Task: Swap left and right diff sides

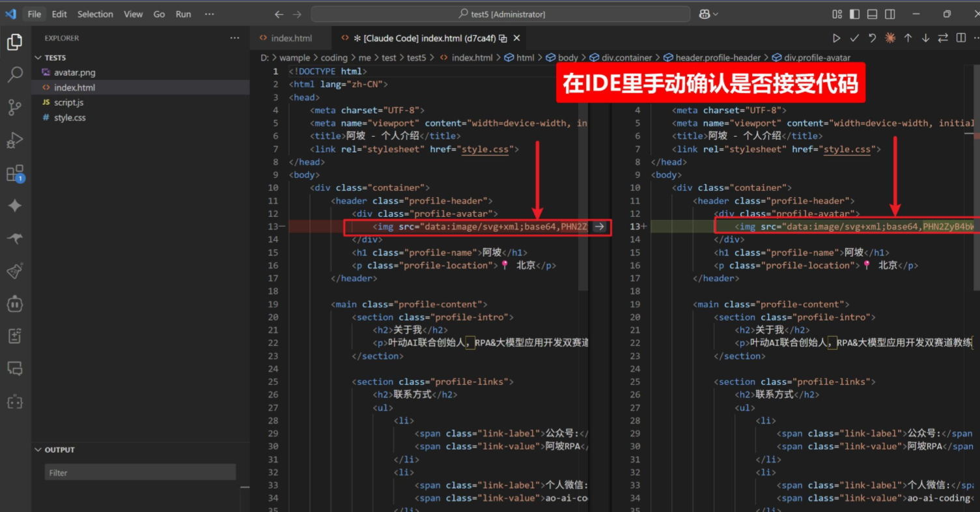Action: tap(943, 38)
